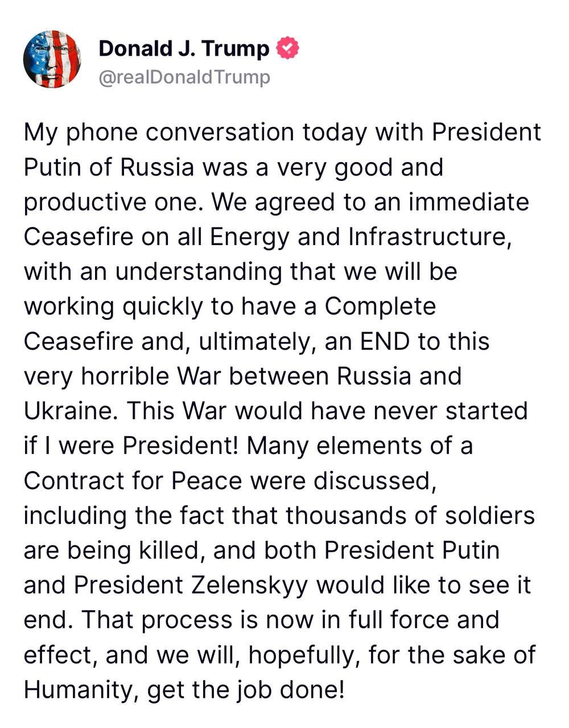The height and width of the screenshot is (728, 569).
Task: Click the word "Complete" in the post
Action: pyautogui.click(x=380, y=307)
